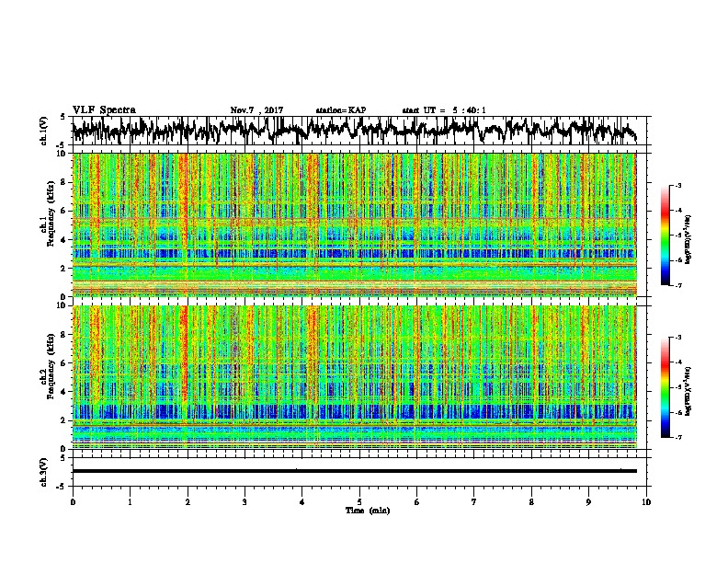Click the ch.1 colorbar unit label
728x563 pixels.
coord(688,240)
